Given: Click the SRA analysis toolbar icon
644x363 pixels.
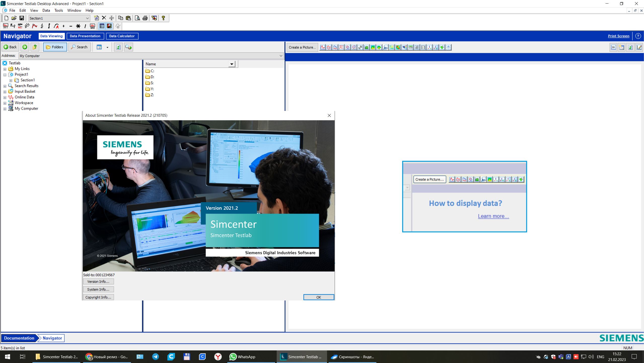Looking at the screenshot, I should pyautogui.click(x=92, y=26).
